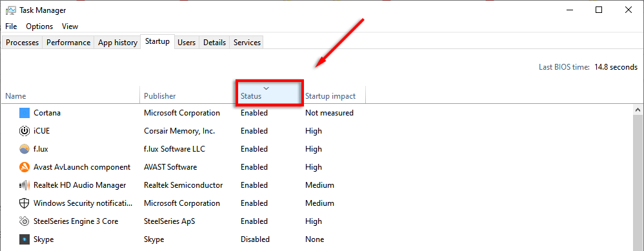Open the Options menu
Viewport: 644px width, 251px height.
(39, 26)
